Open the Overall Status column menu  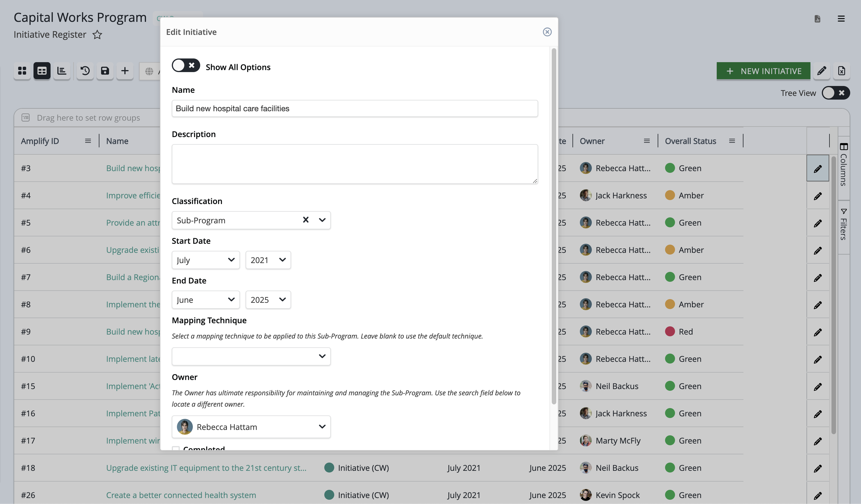(732, 141)
